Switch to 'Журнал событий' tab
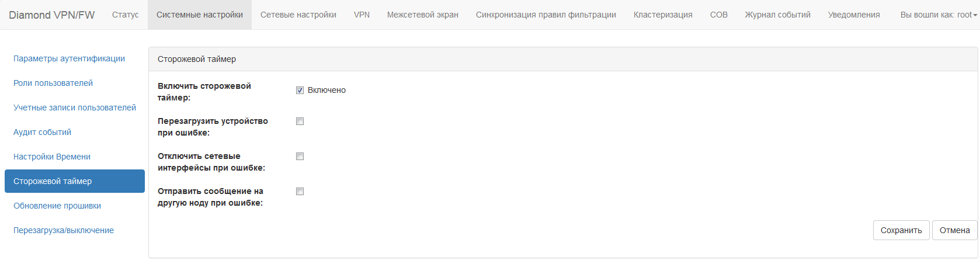This screenshot has width=980, height=260. 777,15
